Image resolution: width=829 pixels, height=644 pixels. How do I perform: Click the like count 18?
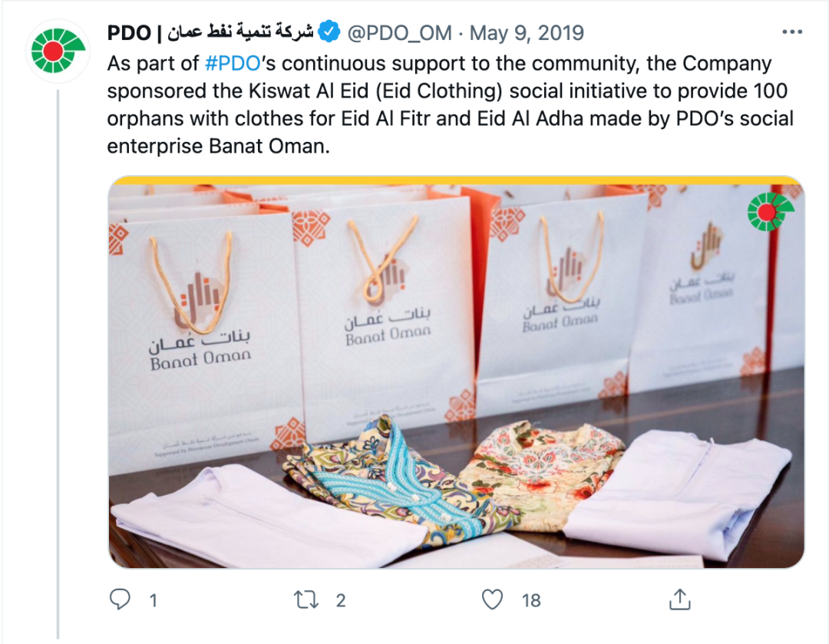pyautogui.click(x=531, y=601)
